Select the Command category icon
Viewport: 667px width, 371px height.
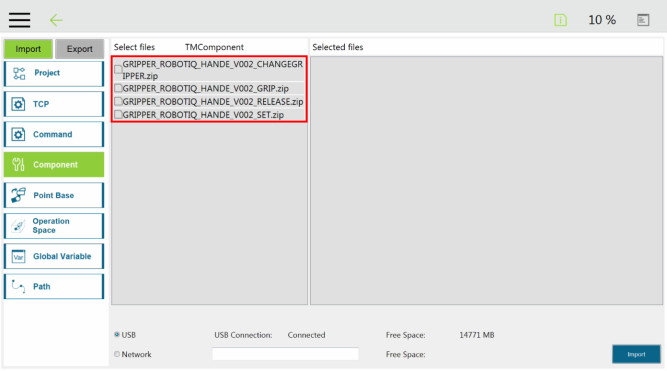[x=18, y=134]
